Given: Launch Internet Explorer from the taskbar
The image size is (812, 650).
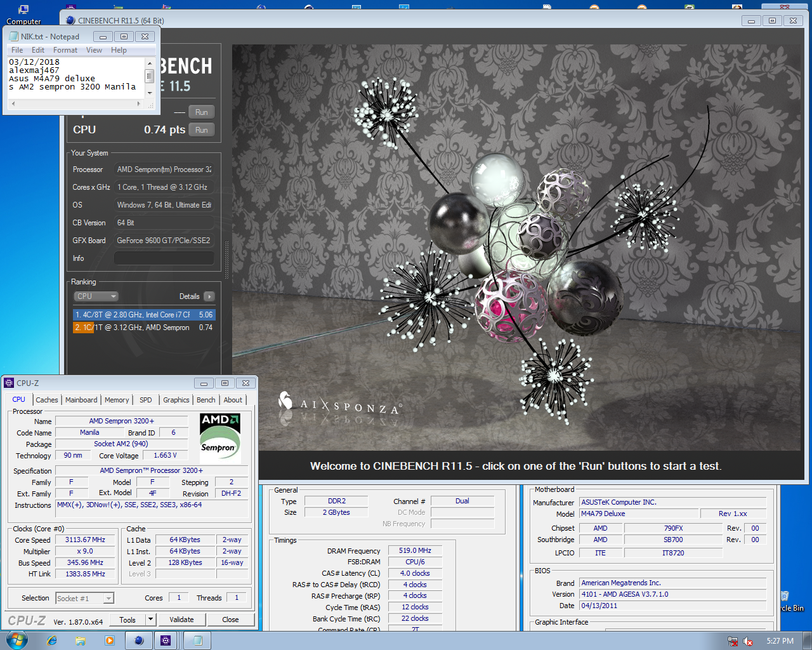Looking at the screenshot, I should tap(52, 640).
